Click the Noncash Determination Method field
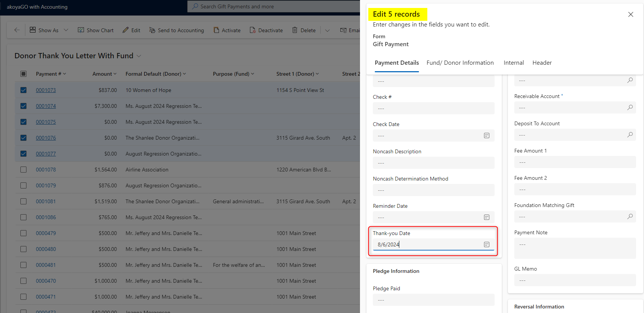 click(x=434, y=190)
